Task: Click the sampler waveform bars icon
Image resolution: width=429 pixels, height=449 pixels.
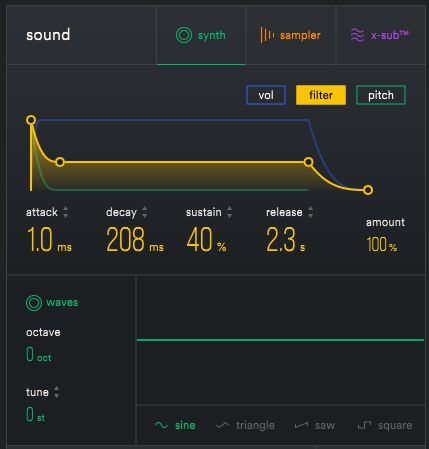Action: point(267,35)
